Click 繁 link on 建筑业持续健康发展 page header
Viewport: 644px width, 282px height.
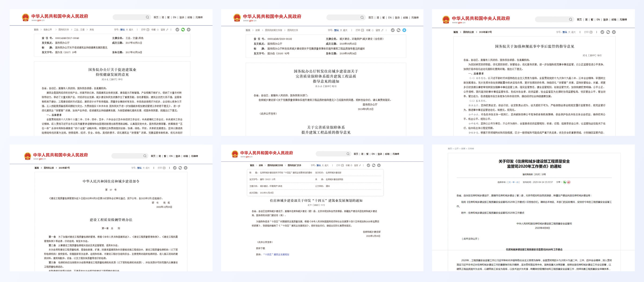(x=169, y=17)
